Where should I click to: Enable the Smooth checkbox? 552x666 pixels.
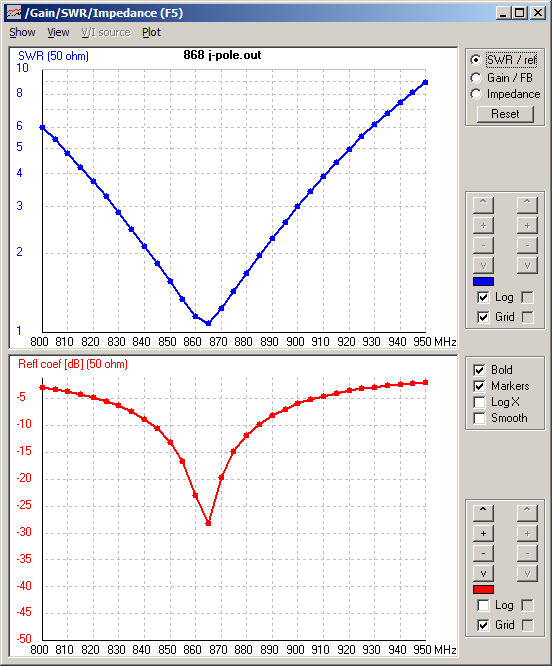479,418
